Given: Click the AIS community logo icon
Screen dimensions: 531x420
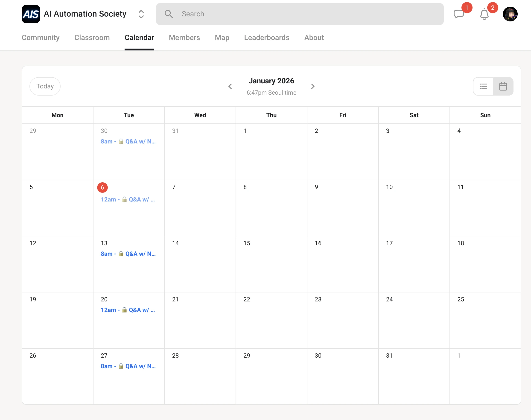Looking at the screenshot, I should [x=31, y=14].
